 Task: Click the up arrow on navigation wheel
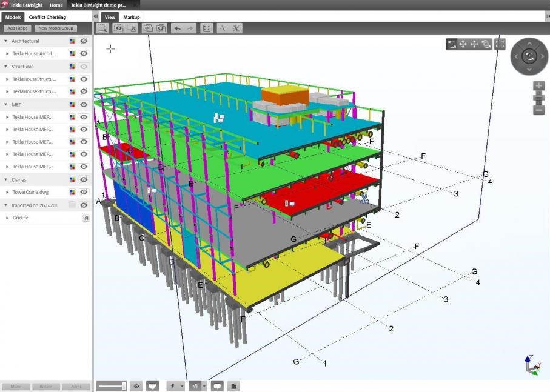tap(529, 44)
